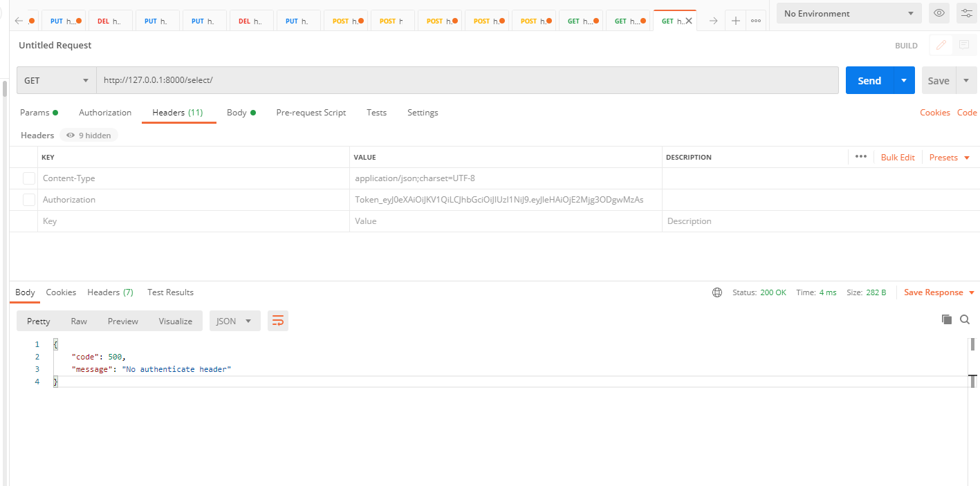The height and width of the screenshot is (486, 980).
Task: Switch to the Params tab
Action: (39, 113)
